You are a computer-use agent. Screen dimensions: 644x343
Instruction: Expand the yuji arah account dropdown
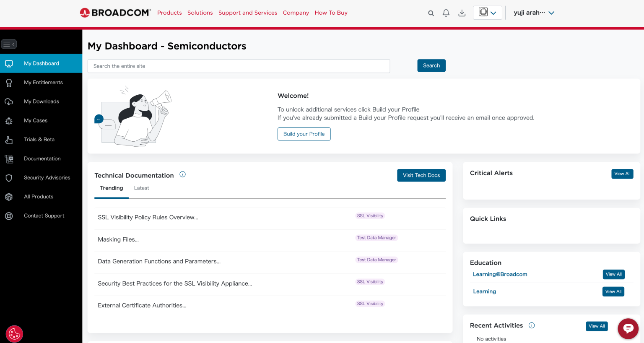534,13
